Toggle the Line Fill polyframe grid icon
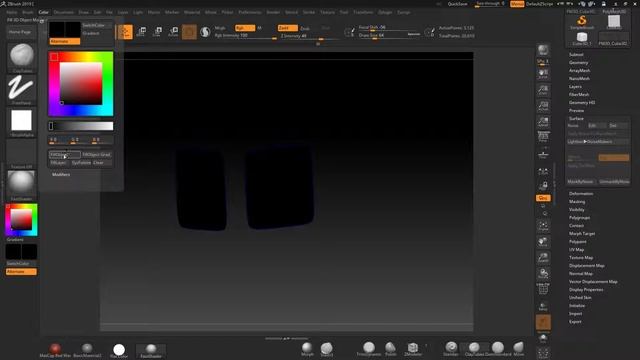Image resolution: width=640 pixels, height=360 pixels. click(x=543, y=289)
